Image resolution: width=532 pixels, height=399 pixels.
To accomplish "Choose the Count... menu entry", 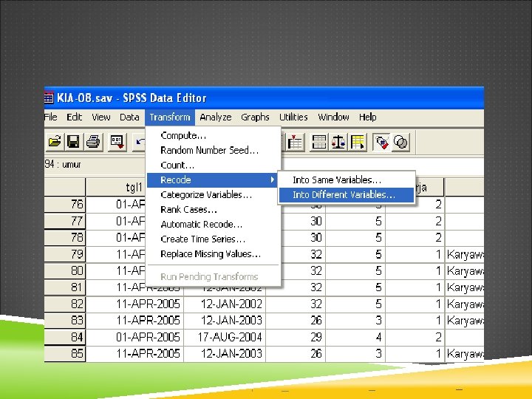I will pos(213,166).
